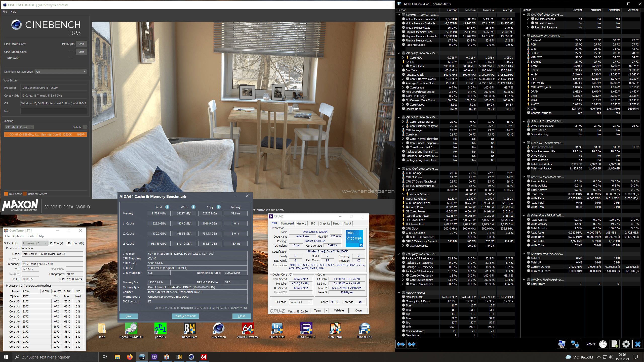
Task: Open CrystalDiskMark 8 desktop shortcut
Action: [131, 331]
